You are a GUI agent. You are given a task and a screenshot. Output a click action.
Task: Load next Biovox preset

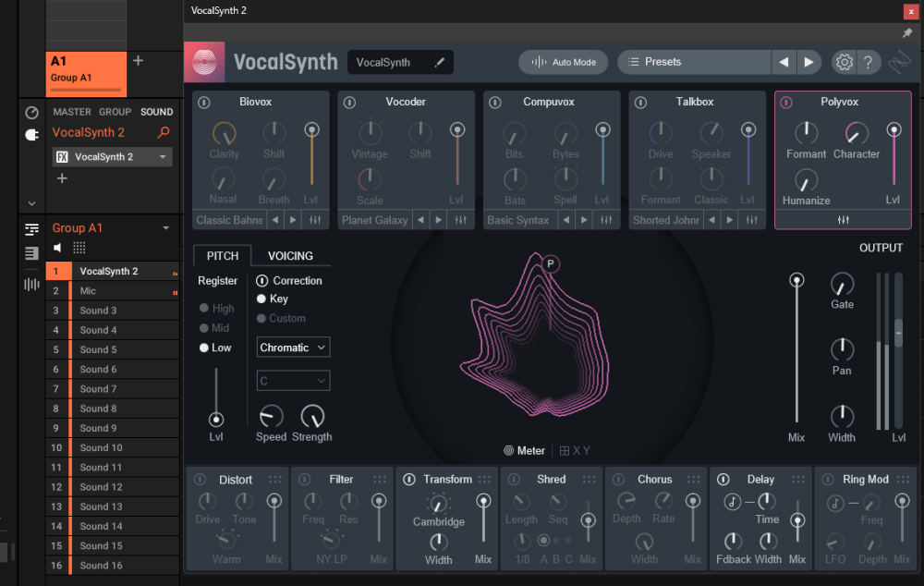(293, 220)
